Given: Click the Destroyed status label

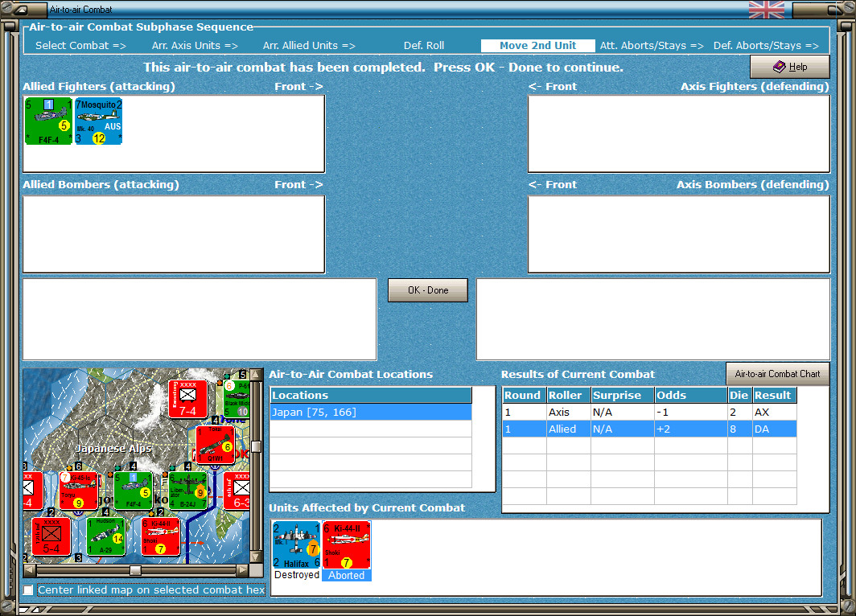Looking at the screenshot, I should pos(296,575).
